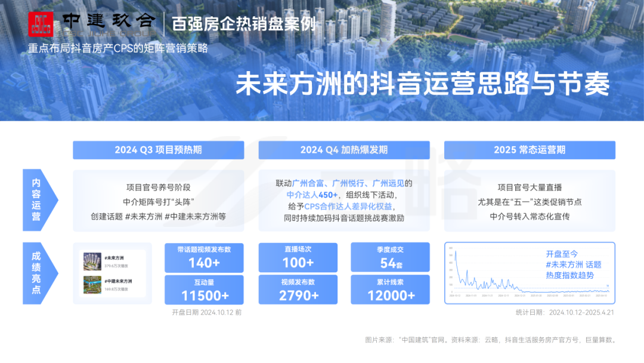Click the line 中介矩阵号打“头阵”
The width and height of the screenshot is (644, 363).
tap(159, 202)
